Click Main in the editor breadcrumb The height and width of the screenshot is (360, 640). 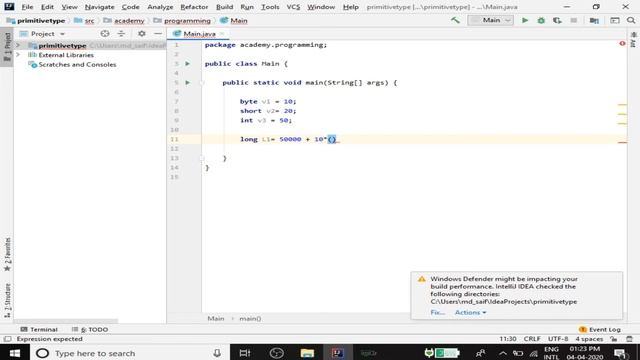pyautogui.click(x=216, y=318)
